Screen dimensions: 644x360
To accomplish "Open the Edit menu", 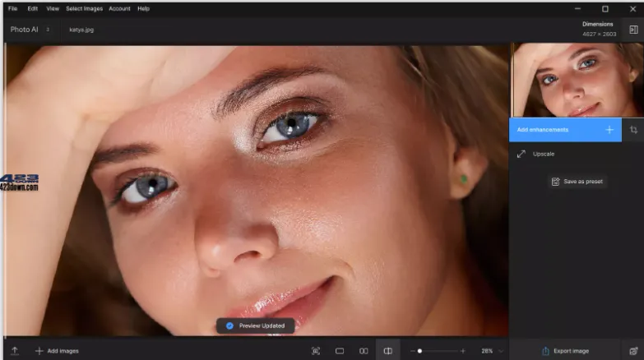I will pos(32,8).
